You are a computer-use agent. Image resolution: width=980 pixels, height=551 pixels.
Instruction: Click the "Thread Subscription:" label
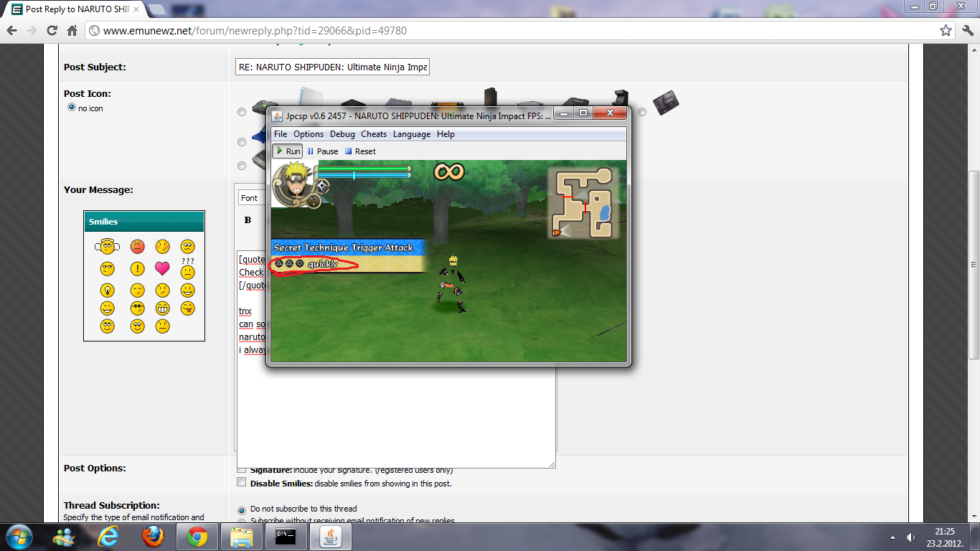111,505
